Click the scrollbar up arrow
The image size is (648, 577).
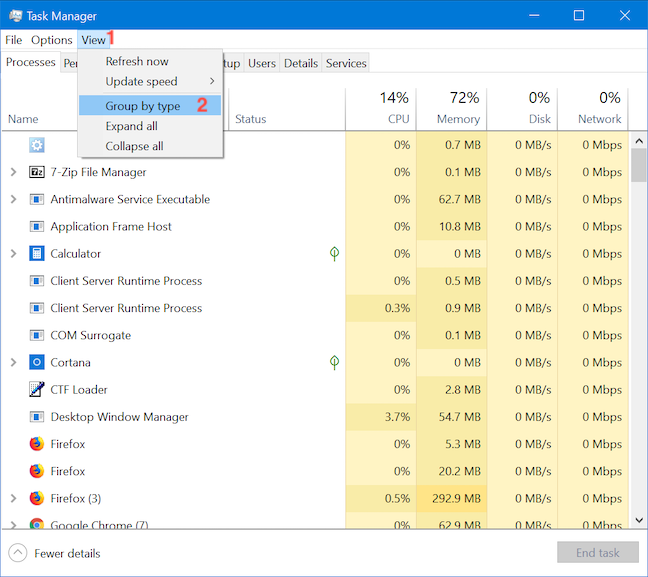(639, 141)
